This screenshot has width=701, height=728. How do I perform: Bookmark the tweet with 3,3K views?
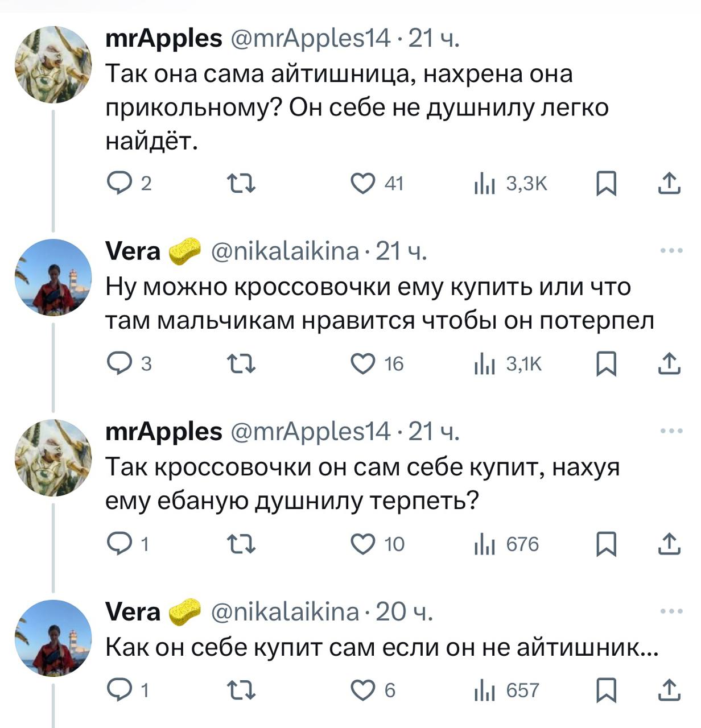tap(607, 184)
